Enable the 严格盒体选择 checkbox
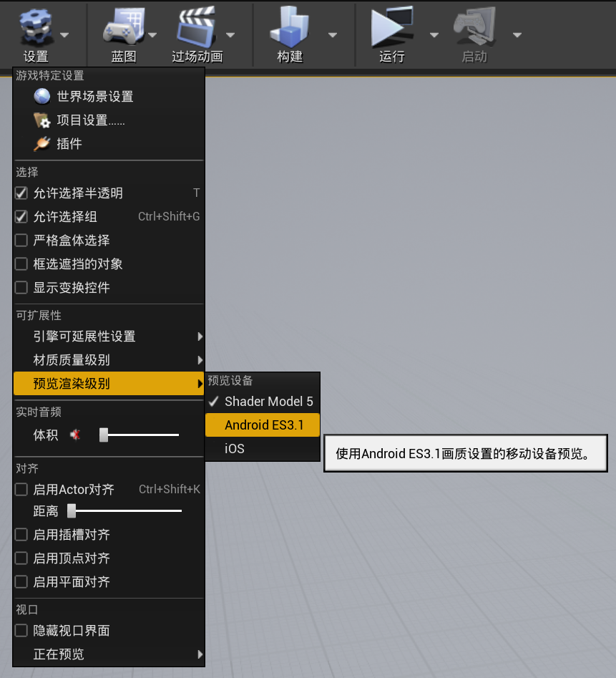The image size is (616, 678). pos(21,241)
